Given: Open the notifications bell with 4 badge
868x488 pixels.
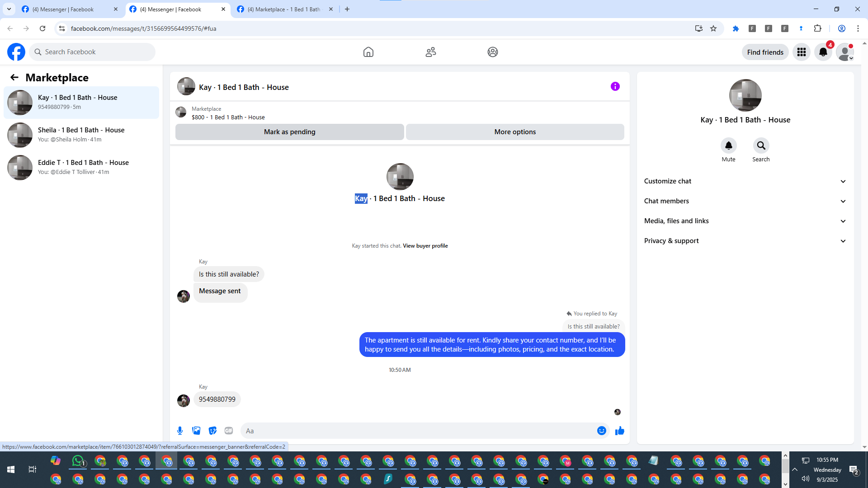Looking at the screenshot, I should [x=823, y=52].
